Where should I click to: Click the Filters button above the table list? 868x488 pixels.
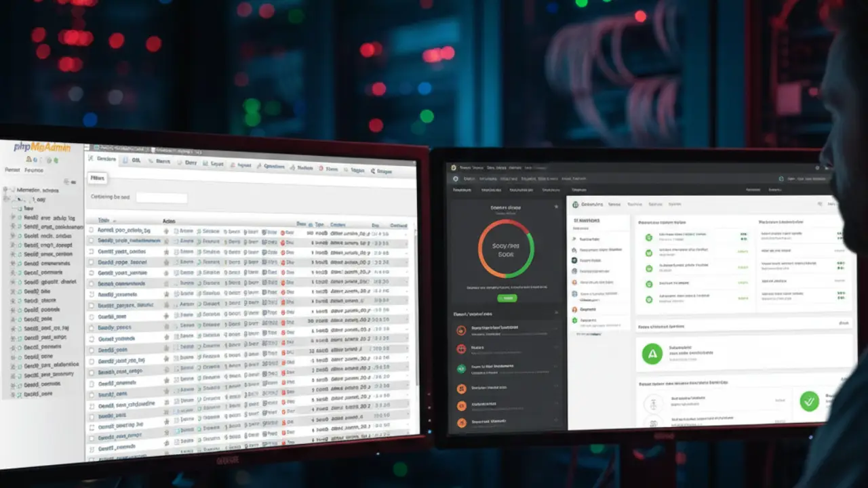(x=97, y=178)
